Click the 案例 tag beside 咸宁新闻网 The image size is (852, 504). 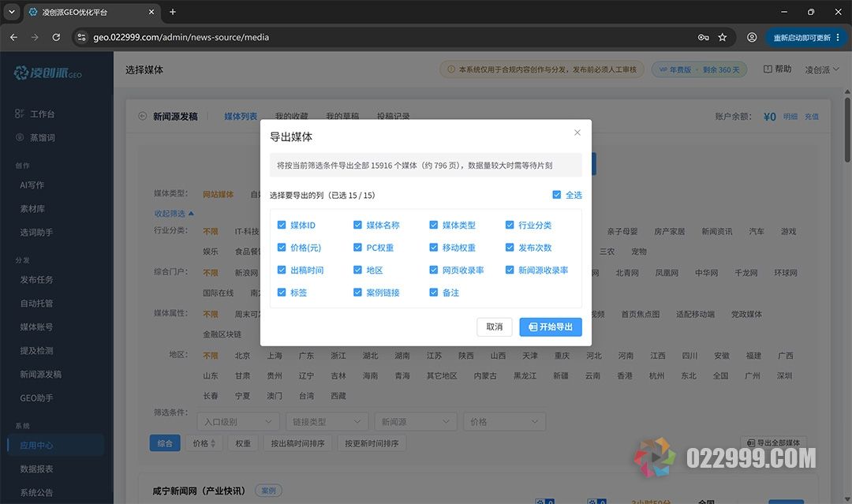[268, 491]
